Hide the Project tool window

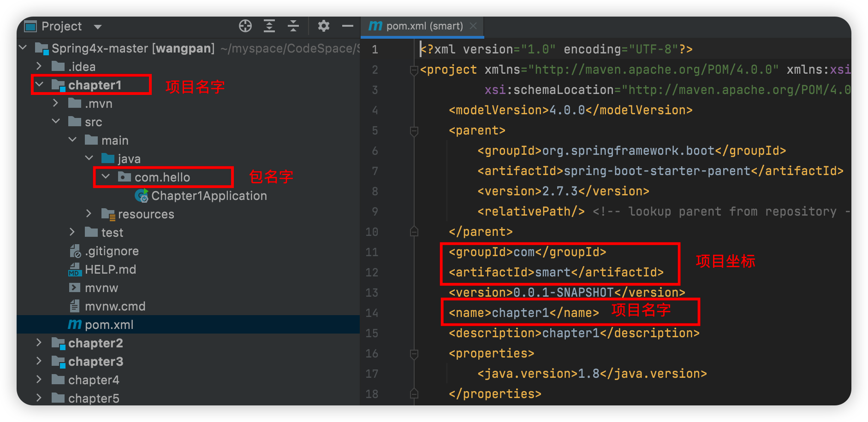click(348, 26)
